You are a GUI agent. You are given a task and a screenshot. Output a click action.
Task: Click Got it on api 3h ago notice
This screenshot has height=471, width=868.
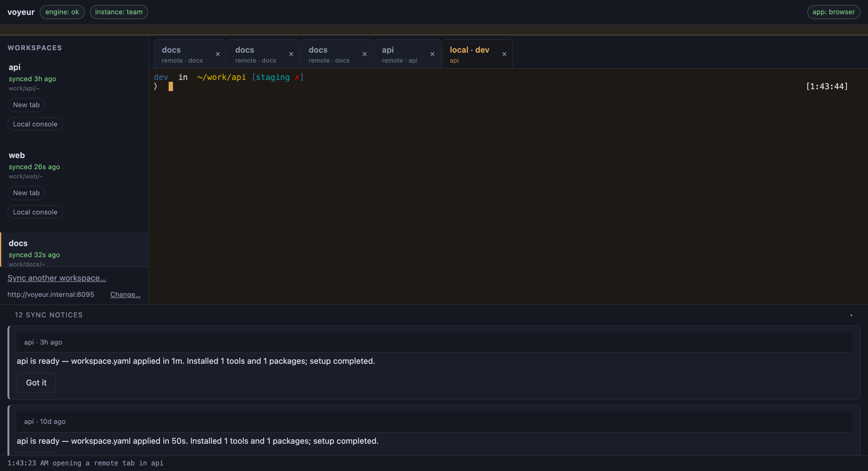36,382
